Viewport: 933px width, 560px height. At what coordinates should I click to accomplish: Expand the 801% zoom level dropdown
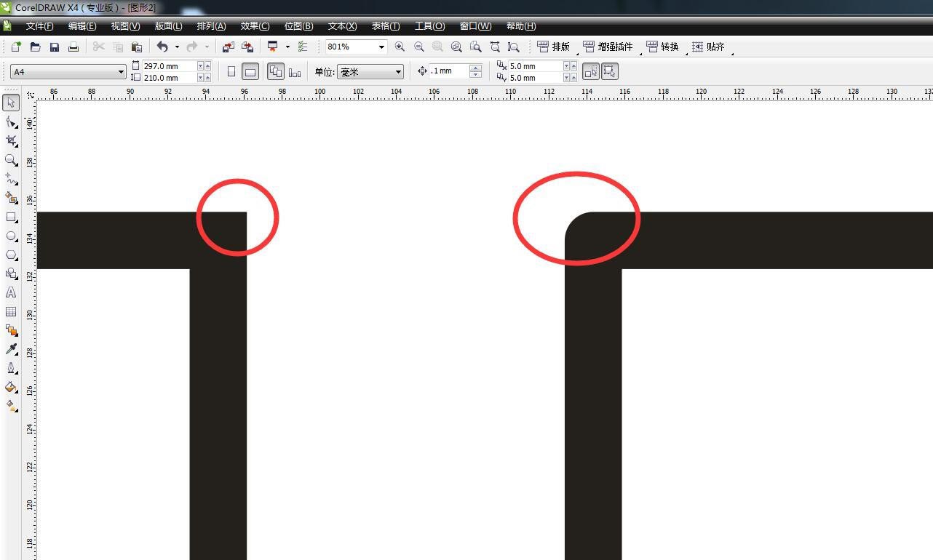[x=381, y=47]
